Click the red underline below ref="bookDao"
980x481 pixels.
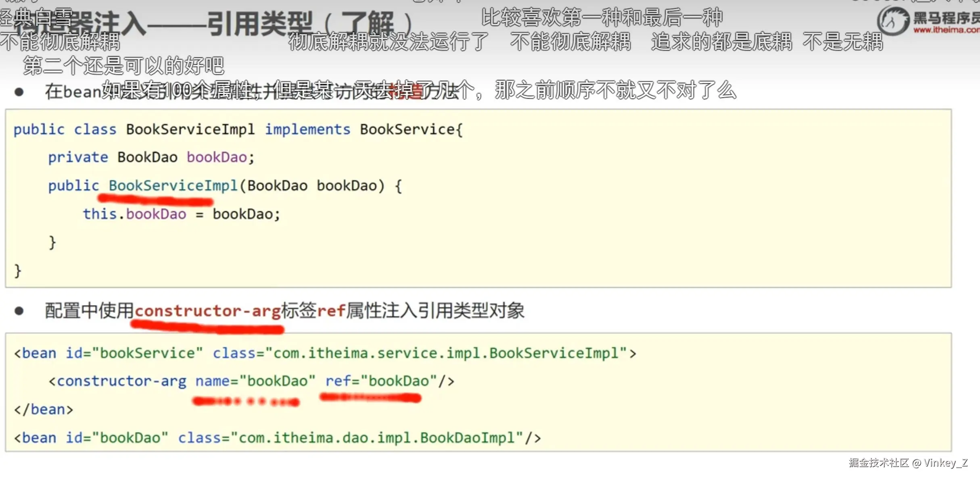point(370,398)
